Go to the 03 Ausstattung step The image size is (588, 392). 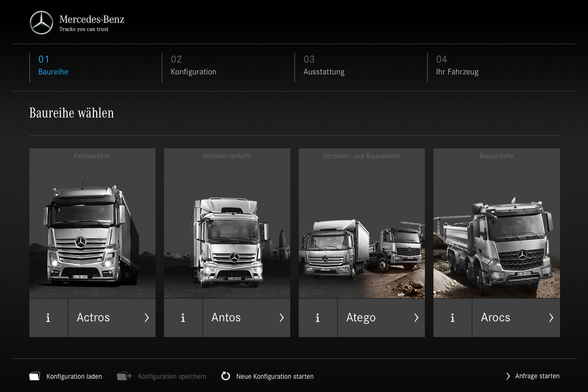point(324,66)
